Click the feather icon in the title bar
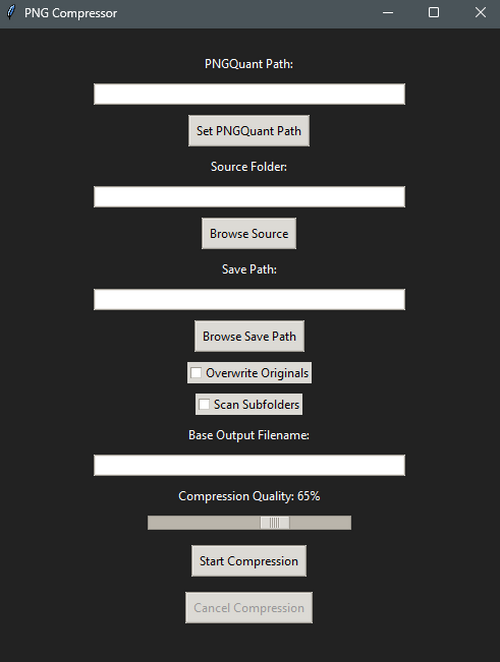This screenshot has height=662, width=500. click(11, 13)
